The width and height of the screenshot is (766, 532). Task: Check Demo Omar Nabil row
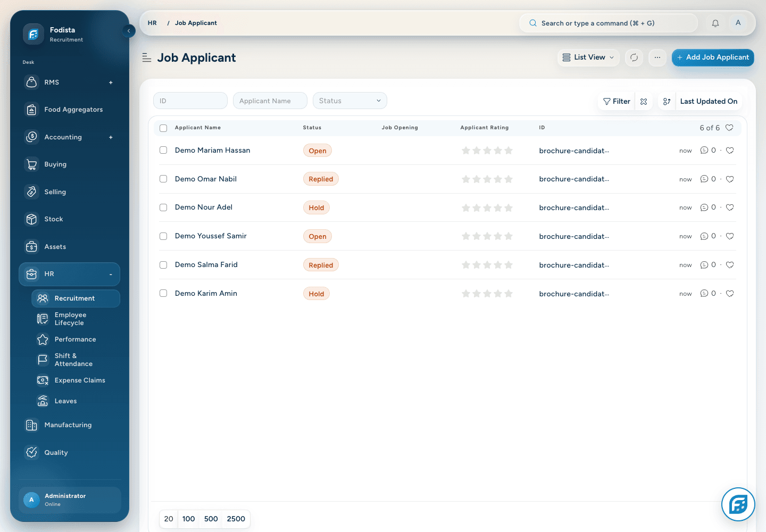tap(163, 179)
